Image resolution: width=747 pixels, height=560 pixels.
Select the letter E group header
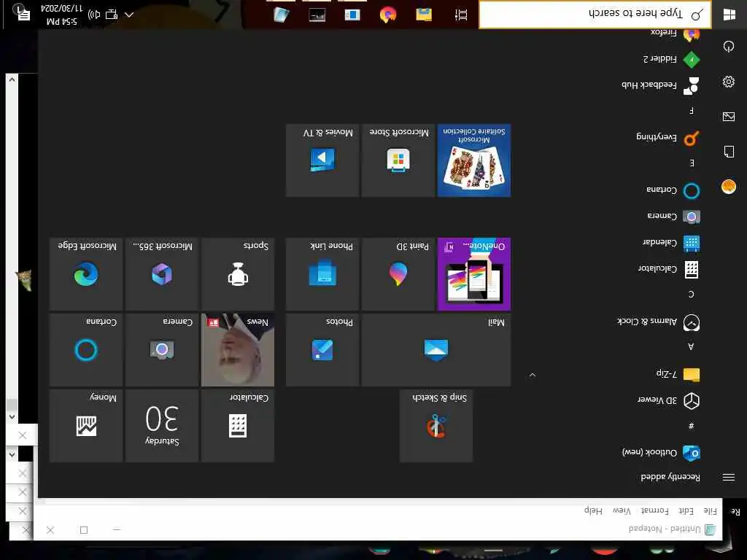692,163
